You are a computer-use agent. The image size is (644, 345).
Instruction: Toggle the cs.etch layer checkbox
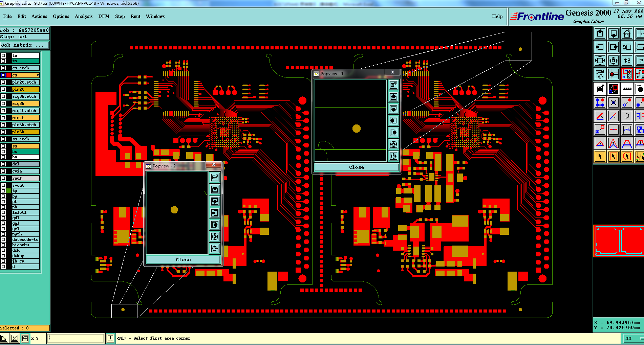click(3, 68)
